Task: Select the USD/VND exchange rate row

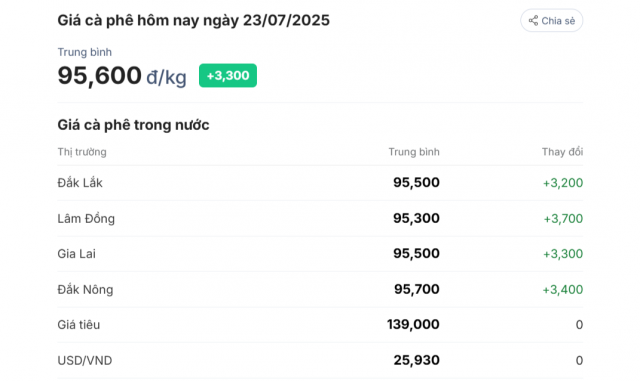Action: pos(320,360)
